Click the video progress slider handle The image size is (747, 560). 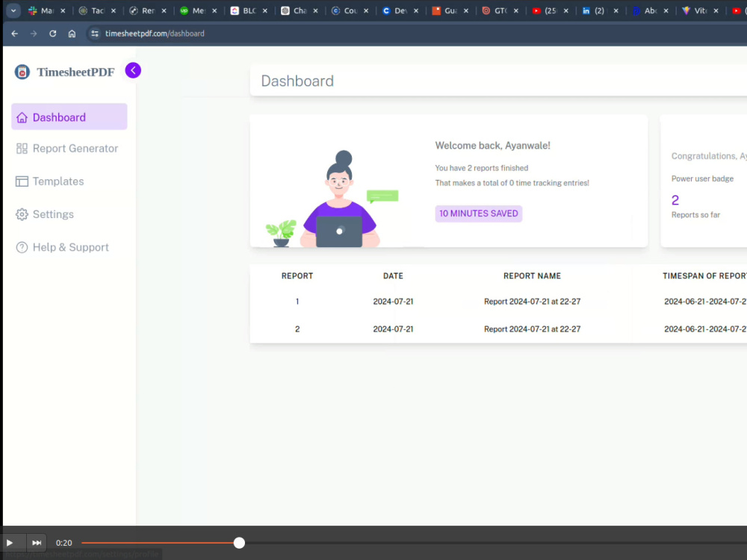(239, 543)
